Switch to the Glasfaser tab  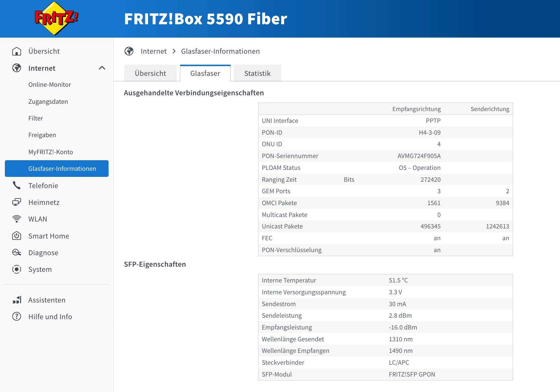(x=205, y=73)
